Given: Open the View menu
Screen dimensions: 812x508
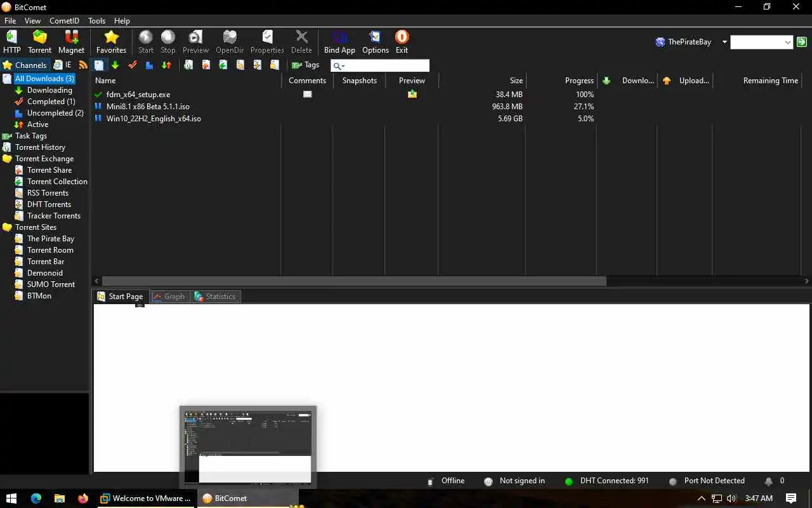Looking at the screenshot, I should point(32,21).
